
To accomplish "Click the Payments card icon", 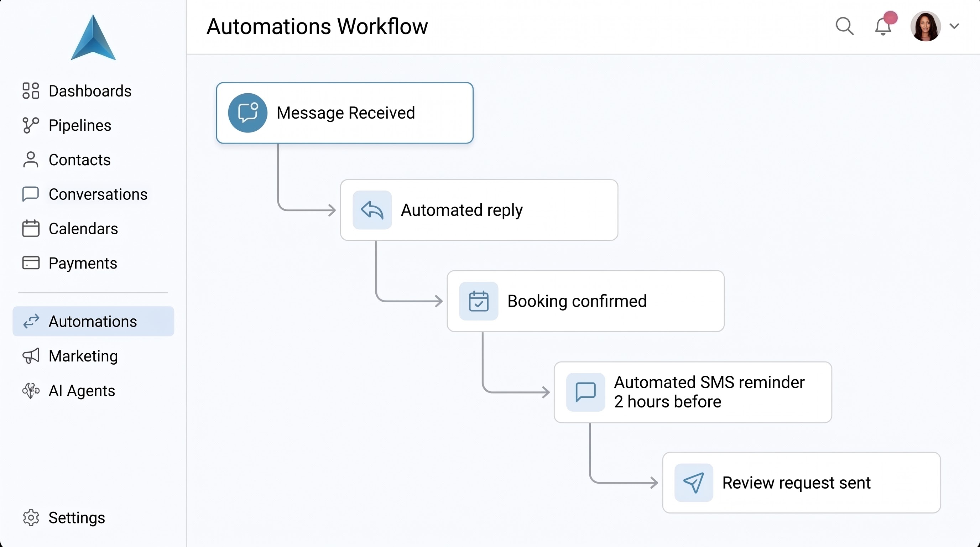I will coord(31,263).
